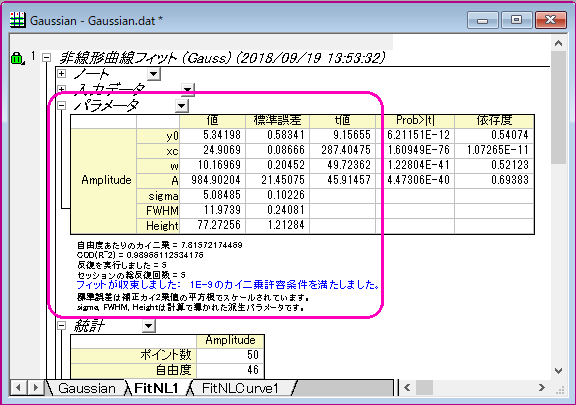The height and width of the screenshot is (405, 576).
Task: Click the sheet tabs scroll-right arrow
Action: [36, 387]
